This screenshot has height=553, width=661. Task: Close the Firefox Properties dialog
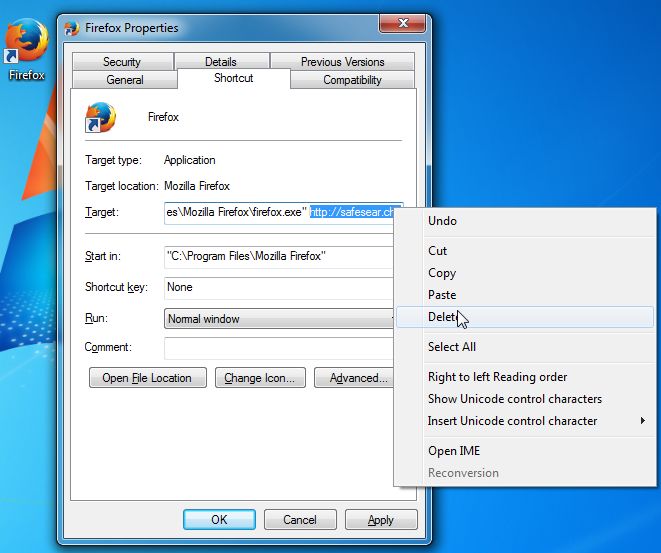click(402, 23)
